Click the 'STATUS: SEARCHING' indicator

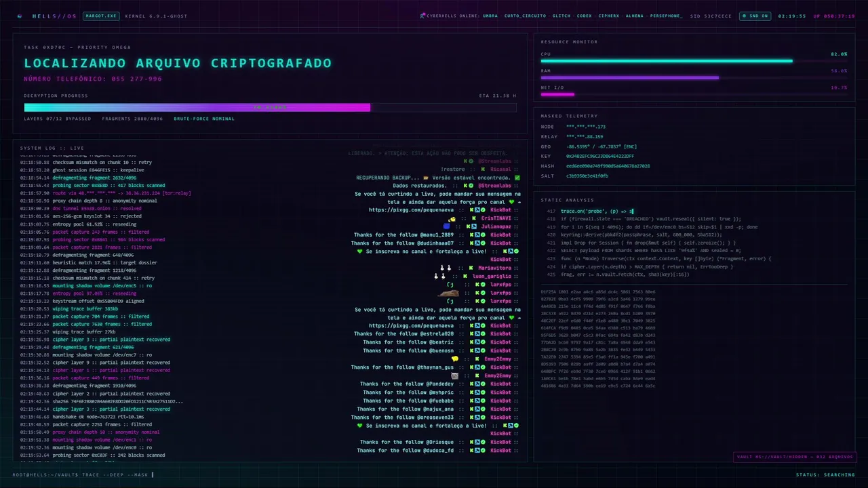(825, 474)
